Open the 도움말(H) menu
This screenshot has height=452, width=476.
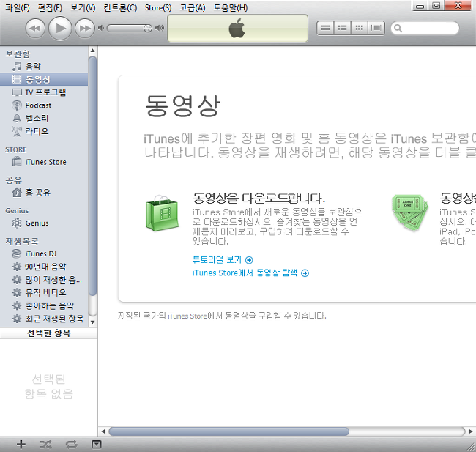[231, 7]
